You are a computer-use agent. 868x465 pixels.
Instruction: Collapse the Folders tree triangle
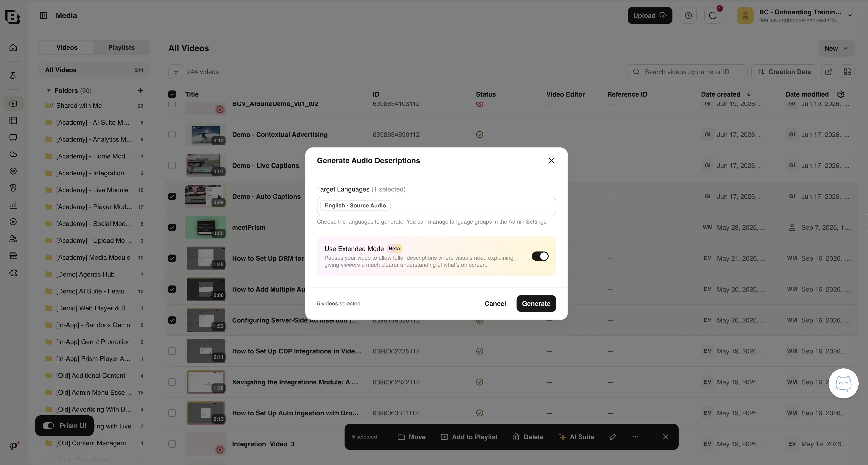pos(49,90)
